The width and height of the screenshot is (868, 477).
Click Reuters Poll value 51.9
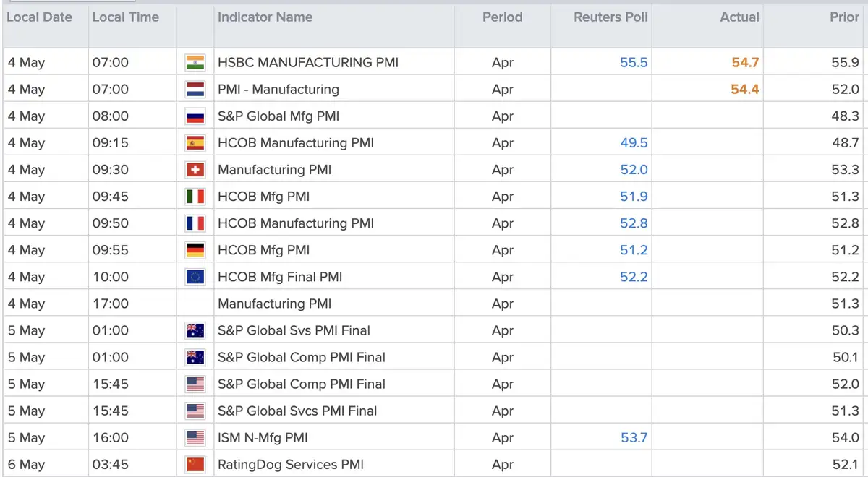tap(634, 197)
